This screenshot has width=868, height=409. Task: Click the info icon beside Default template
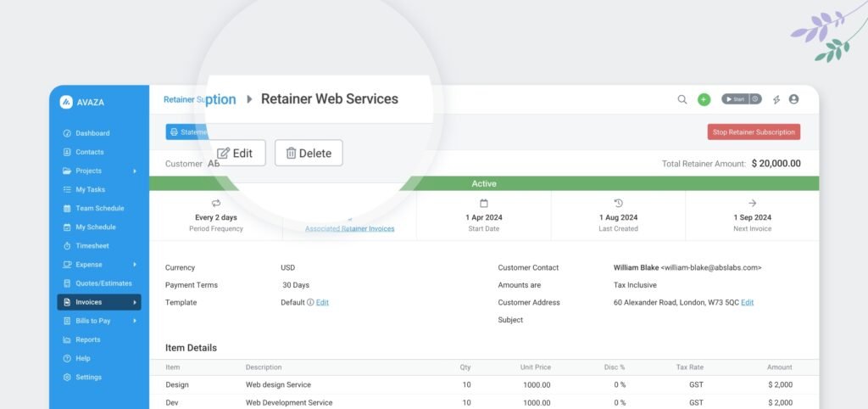click(x=310, y=302)
